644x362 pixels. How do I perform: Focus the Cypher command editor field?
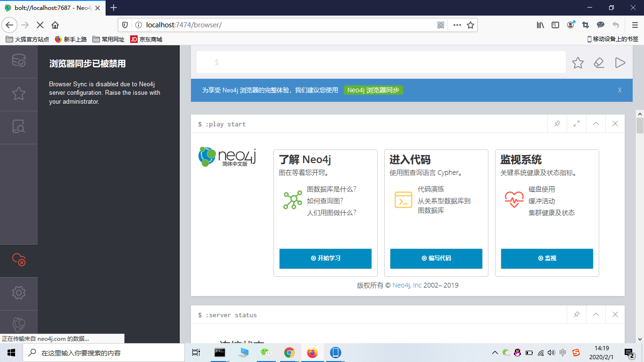(x=381, y=62)
